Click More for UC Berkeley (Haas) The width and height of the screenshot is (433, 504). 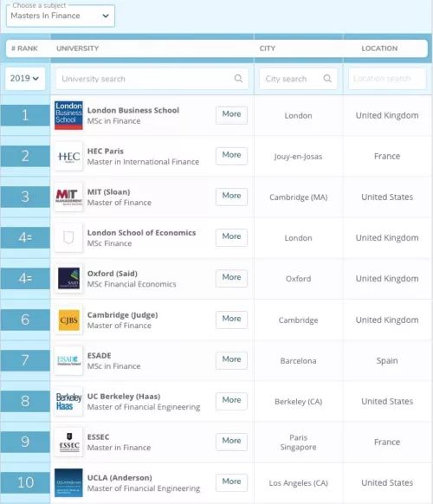(x=231, y=400)
